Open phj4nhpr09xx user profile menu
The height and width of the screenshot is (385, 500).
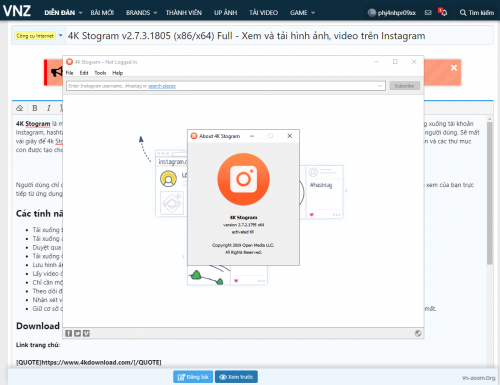click(392, 13)
